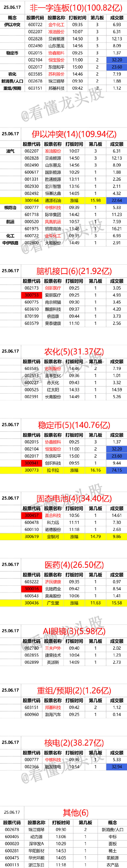The width and height of the screenshot is (127, 868).
Task: Click red-highlighted code 300016
Action: (32, 589)
